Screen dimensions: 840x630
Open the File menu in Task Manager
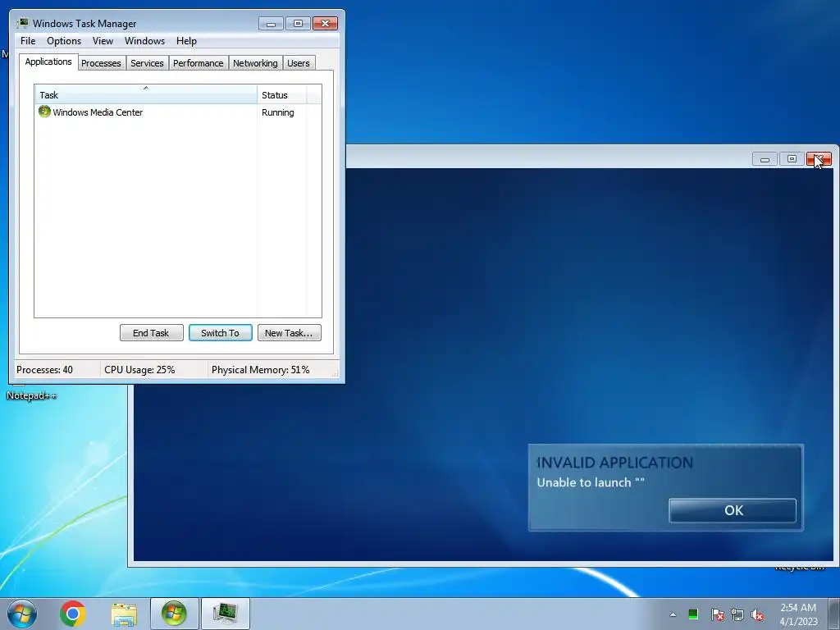(x=28, y=41)
